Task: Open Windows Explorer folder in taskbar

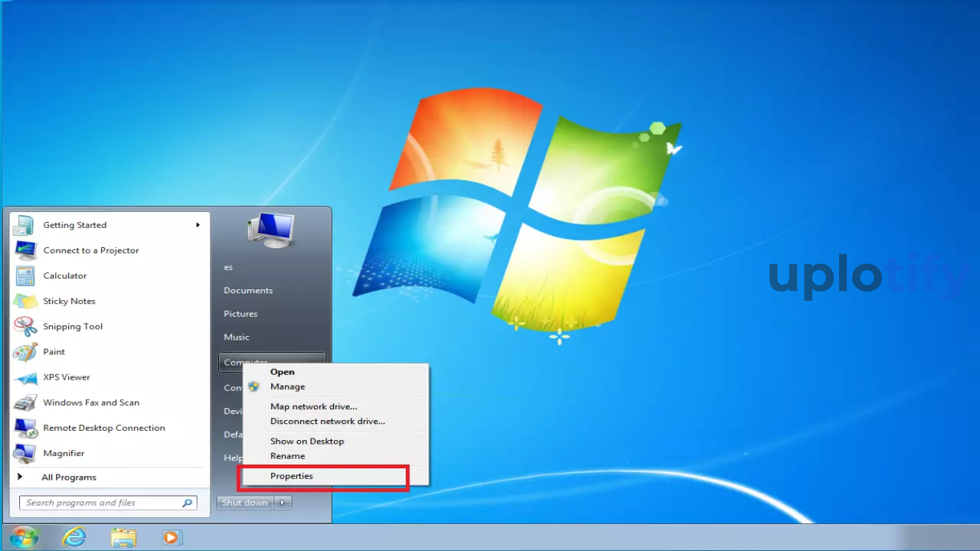Action: 122,537
